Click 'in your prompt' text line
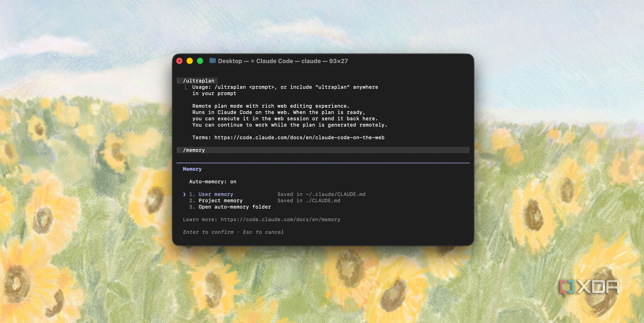The height and width of the screenshot is (323, 644). click(x=214, y=93)
